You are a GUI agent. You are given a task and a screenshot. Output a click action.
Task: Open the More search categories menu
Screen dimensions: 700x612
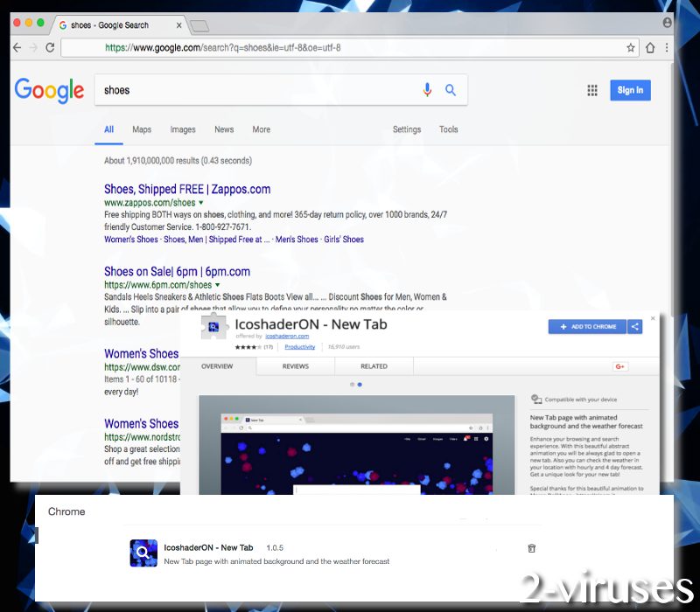tap(261, 129)
